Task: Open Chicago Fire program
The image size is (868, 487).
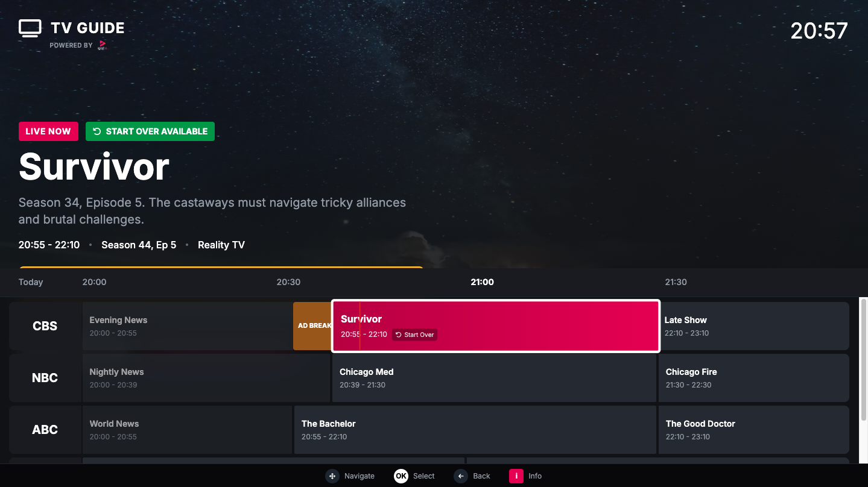Action: coord(754,378)
